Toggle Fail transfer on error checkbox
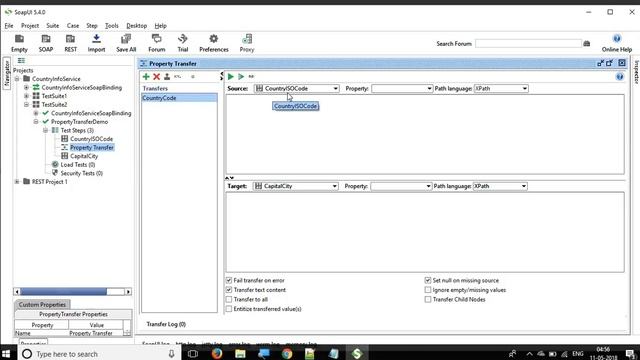 point(229,280)
